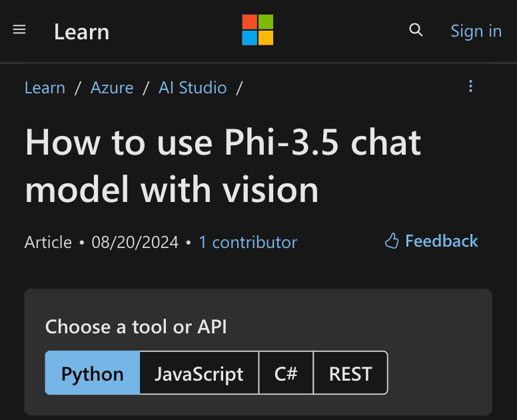Go to the Learn brand home link
This screenshot has width=517, height=420.
coord(81,31)
